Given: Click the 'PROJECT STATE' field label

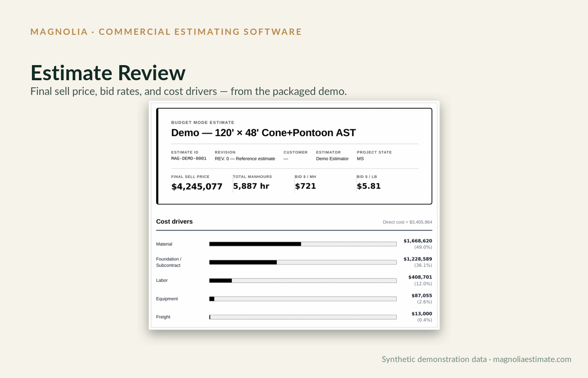Looking at the screenshot, I should [374, 152].
